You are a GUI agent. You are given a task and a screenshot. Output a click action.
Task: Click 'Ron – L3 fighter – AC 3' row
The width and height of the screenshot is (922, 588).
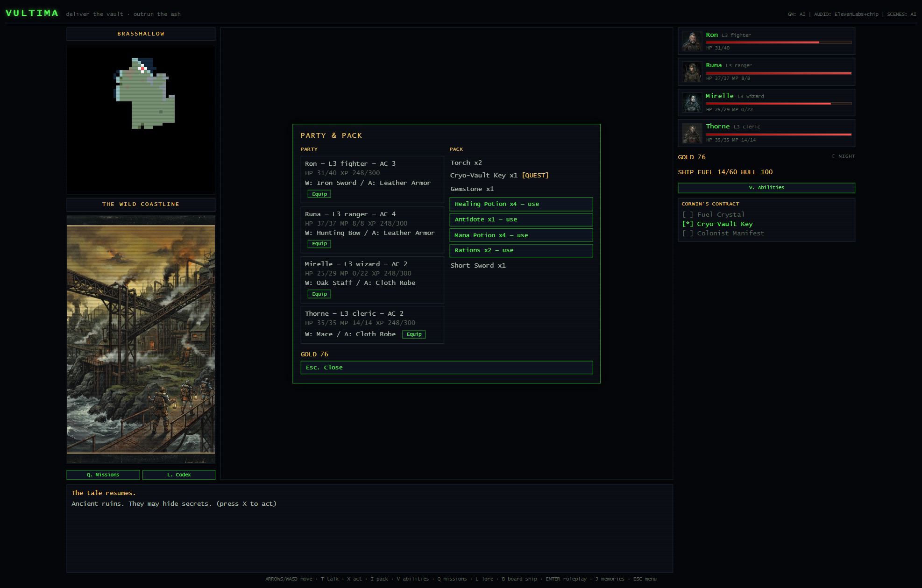coord(350,164)
